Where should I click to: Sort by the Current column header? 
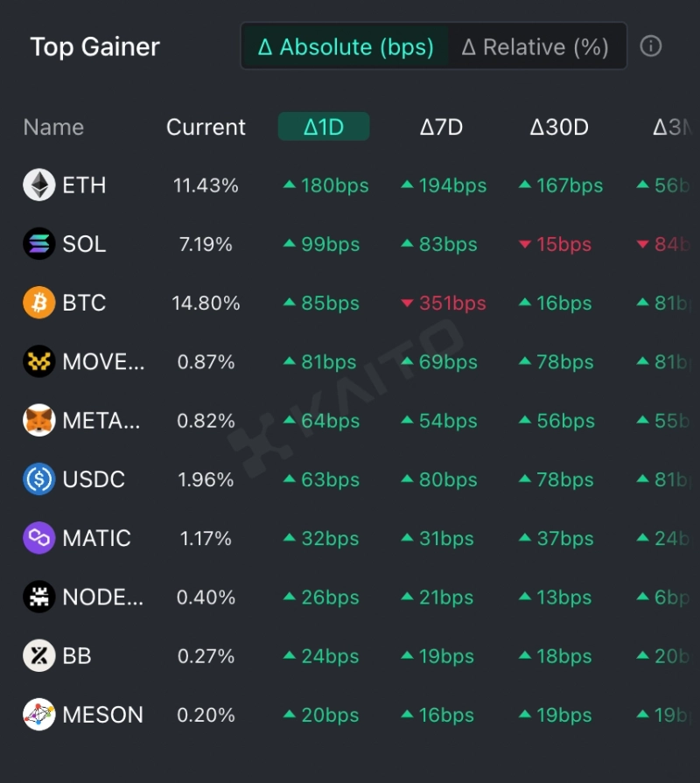tap(206, 127)
